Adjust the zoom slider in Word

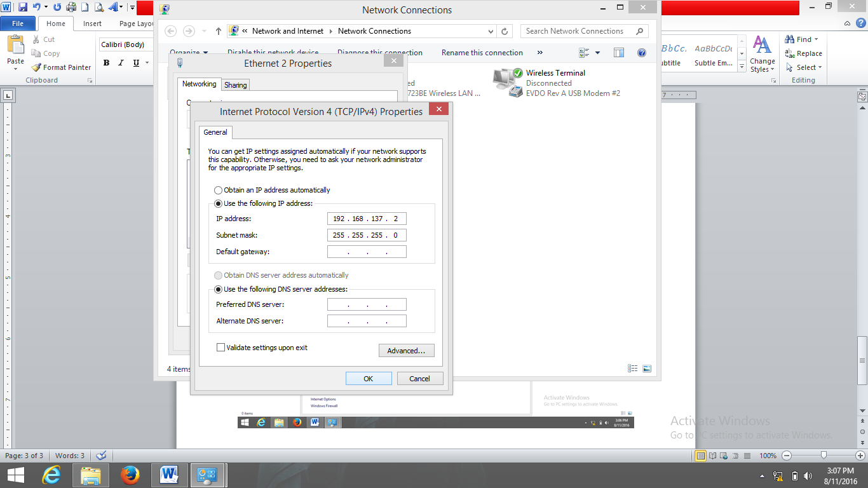824,456
